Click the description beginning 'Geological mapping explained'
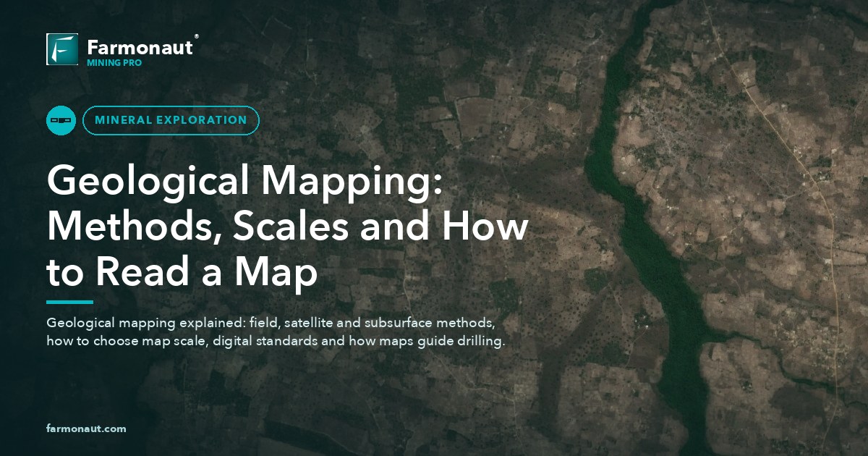This screenshot has height=456, width=868. click(275, 331)
